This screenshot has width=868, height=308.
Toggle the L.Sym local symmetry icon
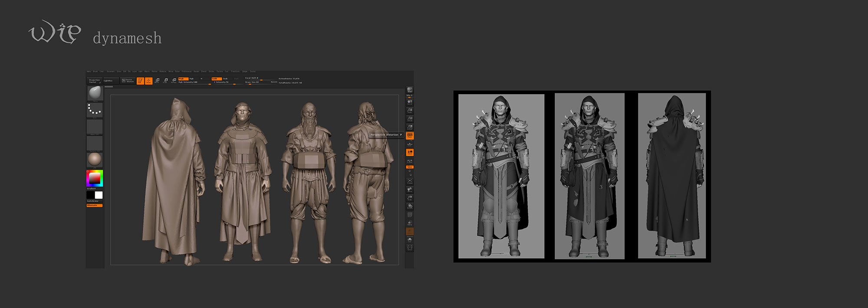pyautogui.click(x=410, y=161)
